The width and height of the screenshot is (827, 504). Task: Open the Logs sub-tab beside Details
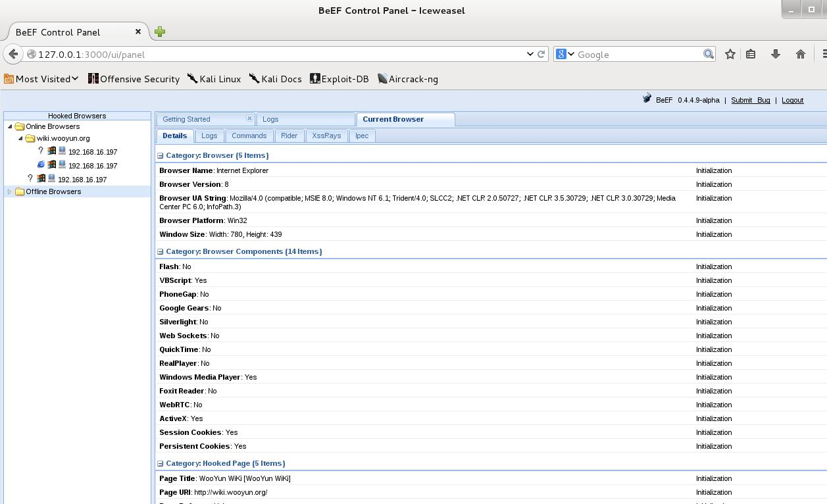[x=209, y=136]
